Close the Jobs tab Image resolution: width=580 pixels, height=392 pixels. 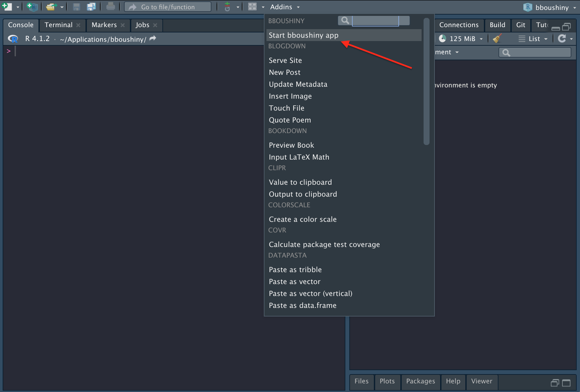pyautogui.click(x=155, y=25)
